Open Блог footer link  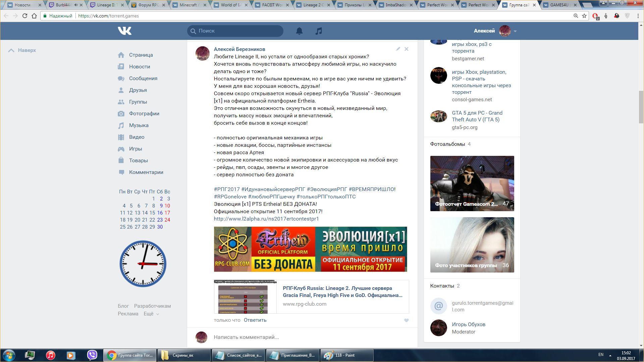click(x=123, y=306)
